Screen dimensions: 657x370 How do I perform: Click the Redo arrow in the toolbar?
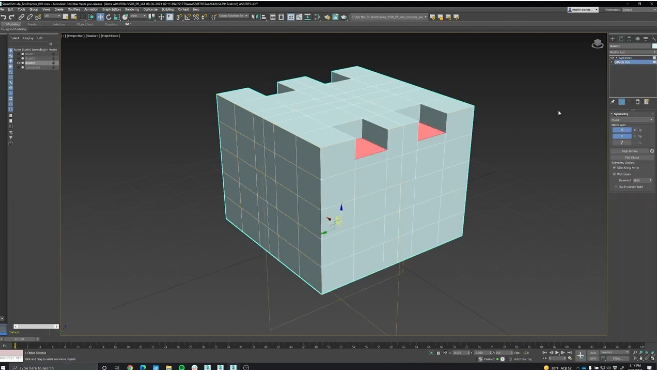pos(12,17)
